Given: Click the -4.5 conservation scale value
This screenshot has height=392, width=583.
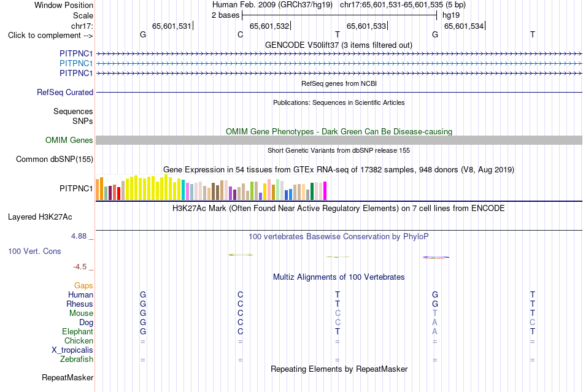Looking at the screenshot, I should pyautogui.click(x=80, y=267).
